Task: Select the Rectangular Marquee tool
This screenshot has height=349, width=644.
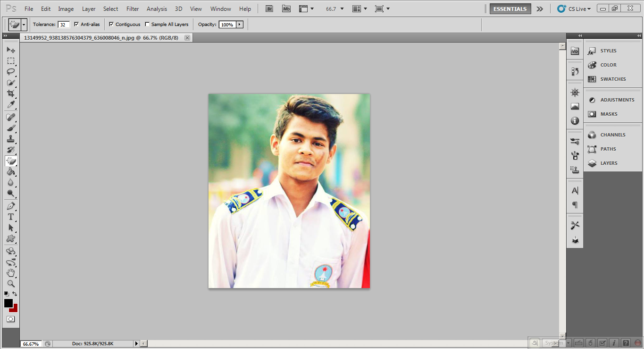Action: (x=11, y=61)
